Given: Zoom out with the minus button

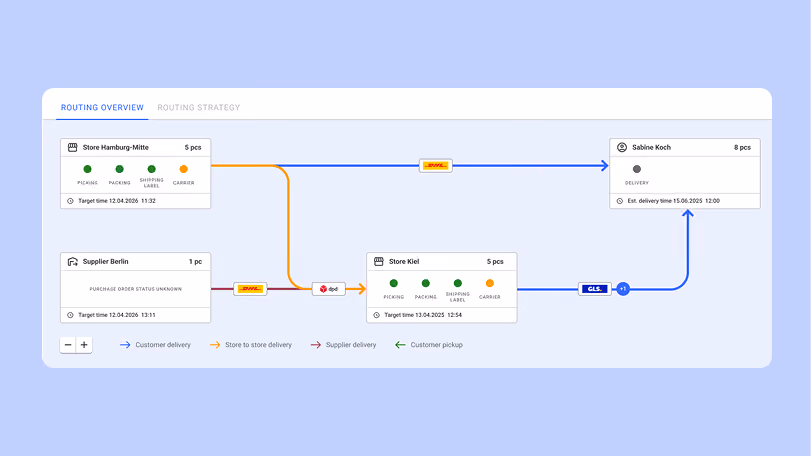Looking at the screenshot, I should (x=68, y=345).
